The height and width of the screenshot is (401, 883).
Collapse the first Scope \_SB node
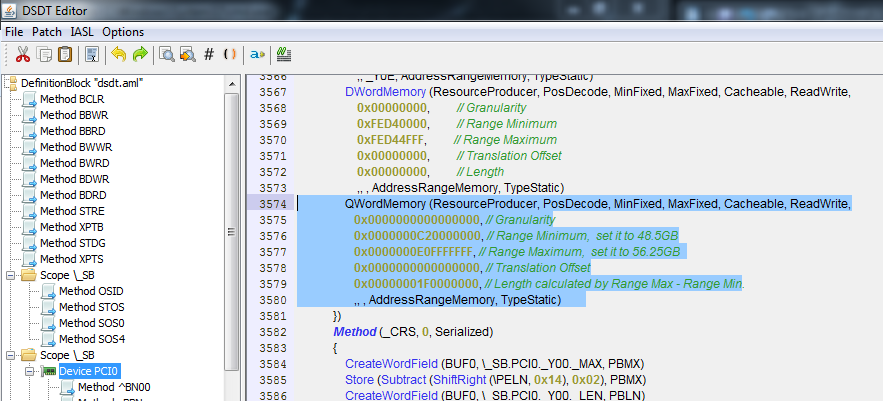(10, 275)
